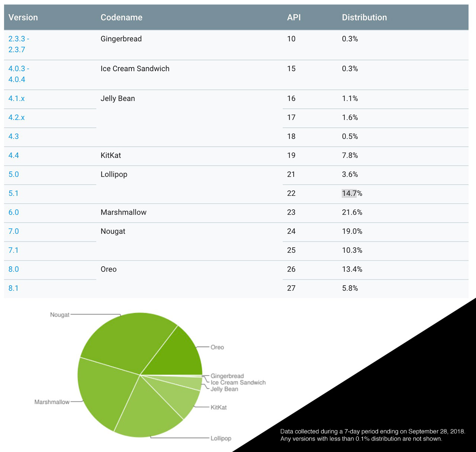
Task: Open the 8.0 Oreo version link
Action: click(x=14, y=269)
